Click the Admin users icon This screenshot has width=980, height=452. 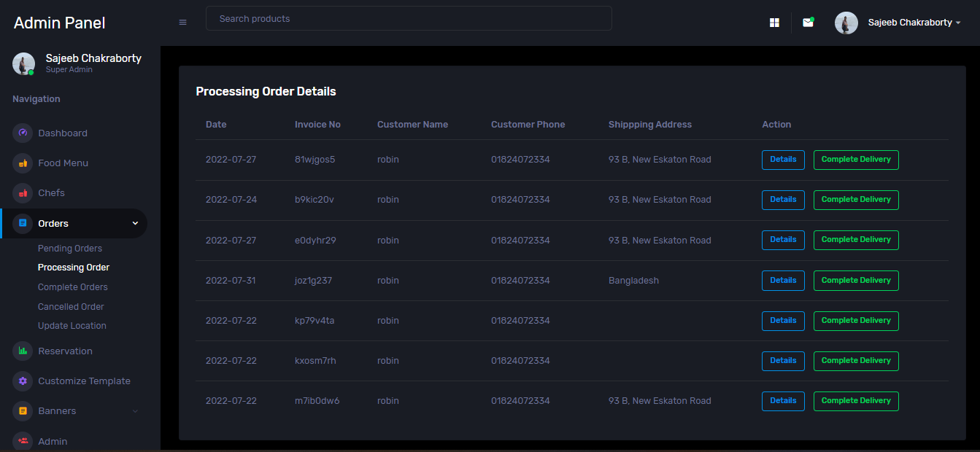click(23, 441)
